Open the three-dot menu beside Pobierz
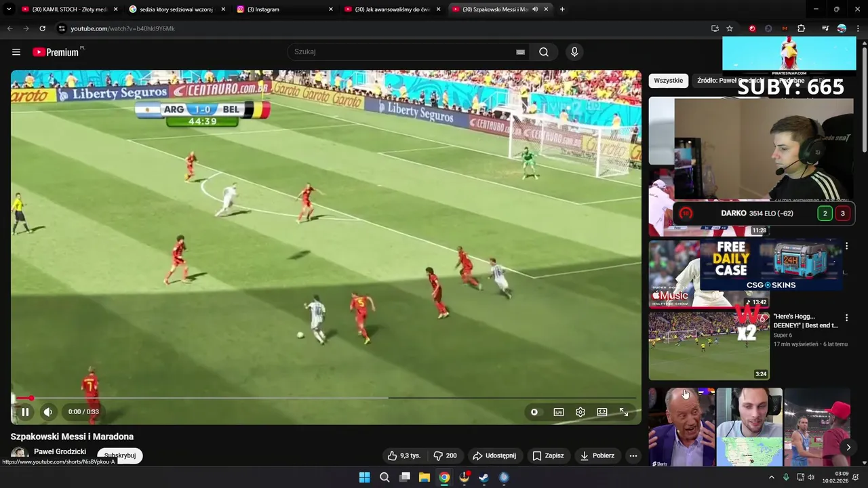Image resolution: width=868 pixels, height=488 pixels. click(x=633, y=455)
